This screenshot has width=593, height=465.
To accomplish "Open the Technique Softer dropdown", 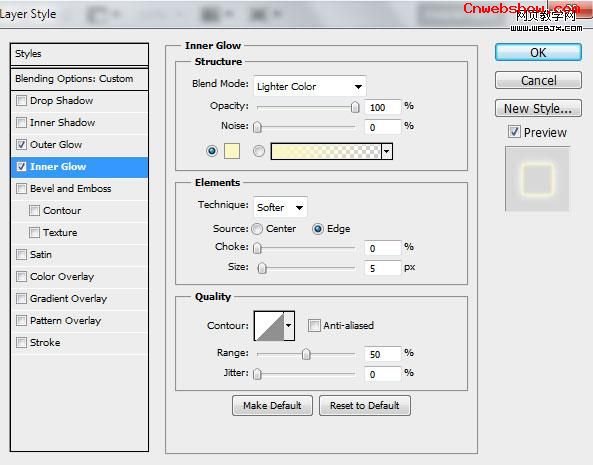I will pos(280,207).
